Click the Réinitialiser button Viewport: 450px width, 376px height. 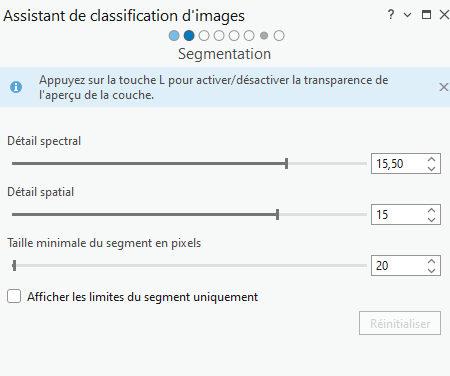click(400, 323)
